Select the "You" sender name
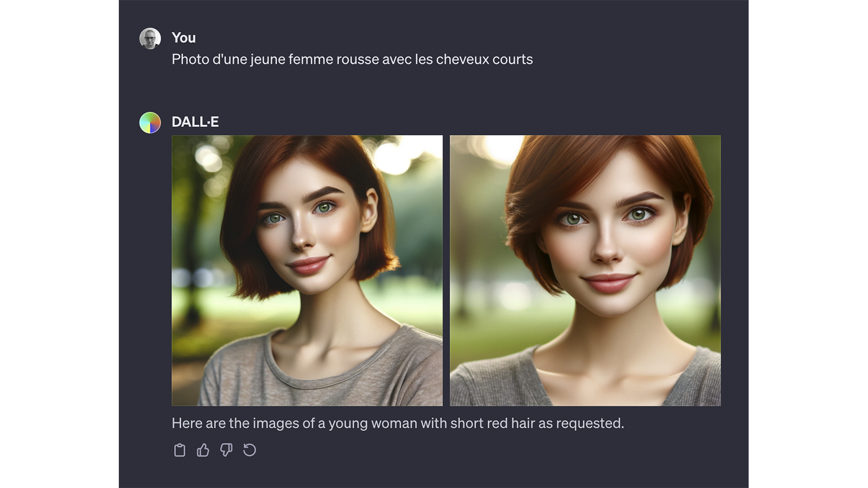 coord(183,38)
